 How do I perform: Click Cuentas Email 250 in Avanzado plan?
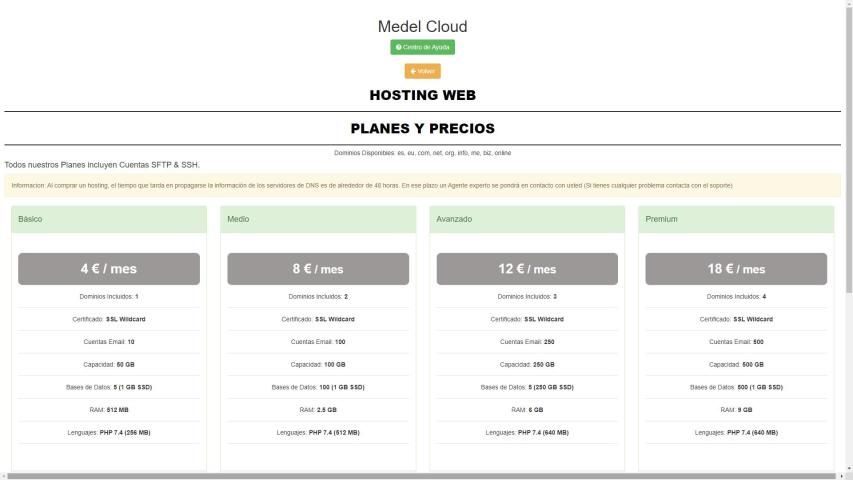[x=527, y=342]
